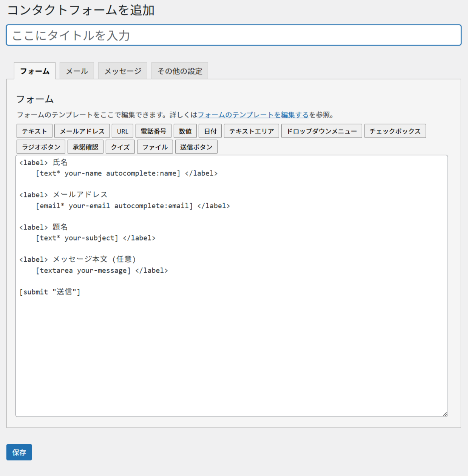
Task: Click the 承諾確認 tag button
Action: [85, 147]
